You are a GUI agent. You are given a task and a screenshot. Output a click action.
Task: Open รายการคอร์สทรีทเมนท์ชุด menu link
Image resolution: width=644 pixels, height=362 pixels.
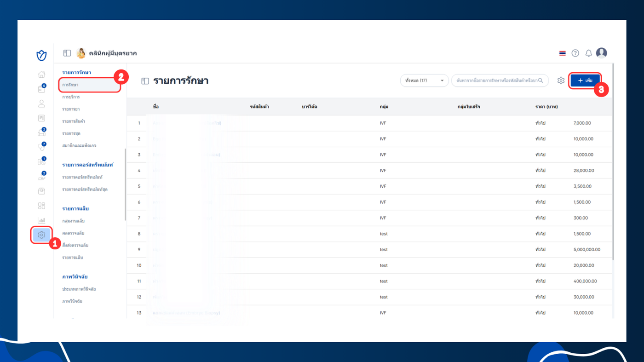tap(85, 189)
